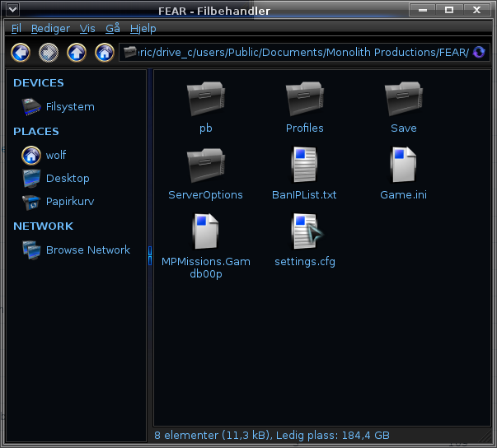This screenshot has height=448, width=497.
Task: Click the Browse Network label
Action: point(88,250)
